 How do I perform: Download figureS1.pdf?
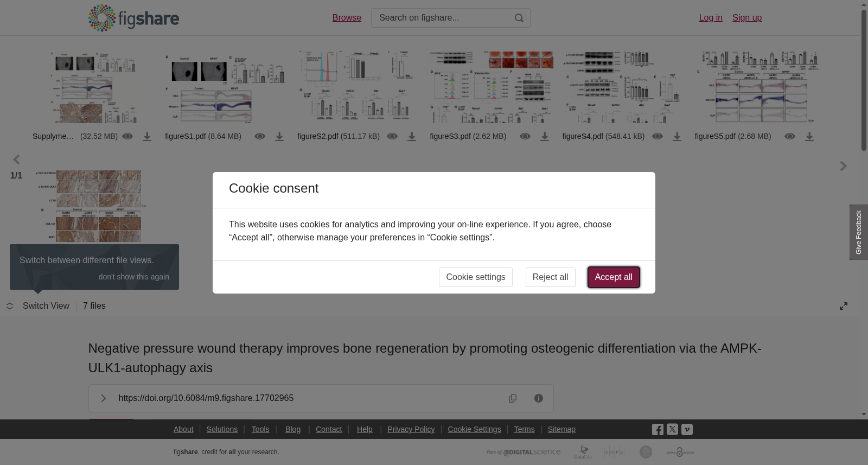coord(279,137)
